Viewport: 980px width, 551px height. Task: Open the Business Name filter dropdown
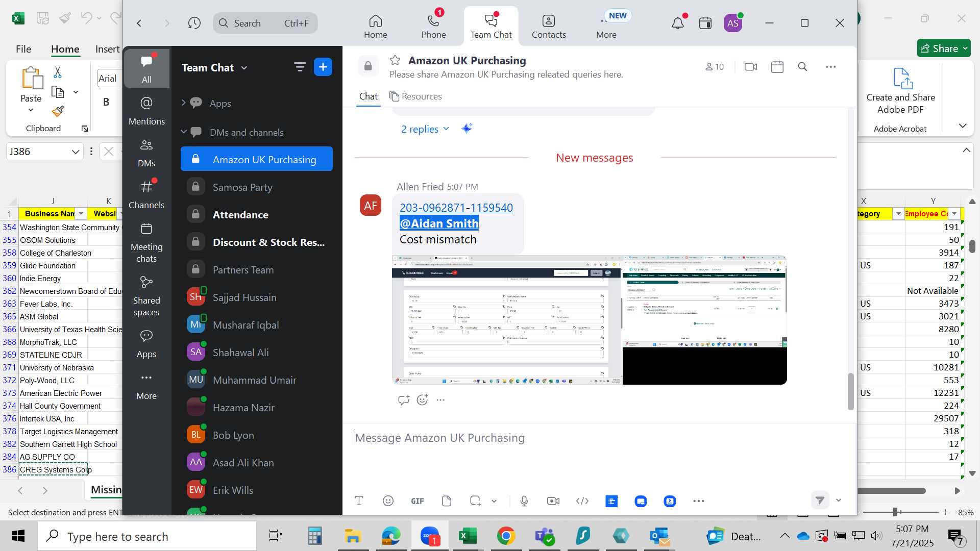click(x=81, y=214)
